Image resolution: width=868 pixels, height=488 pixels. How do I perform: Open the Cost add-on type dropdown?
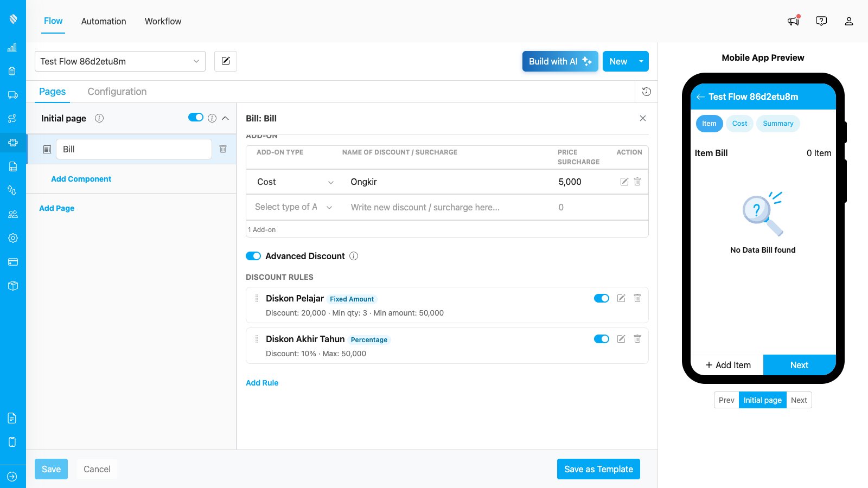click(295, 182)
